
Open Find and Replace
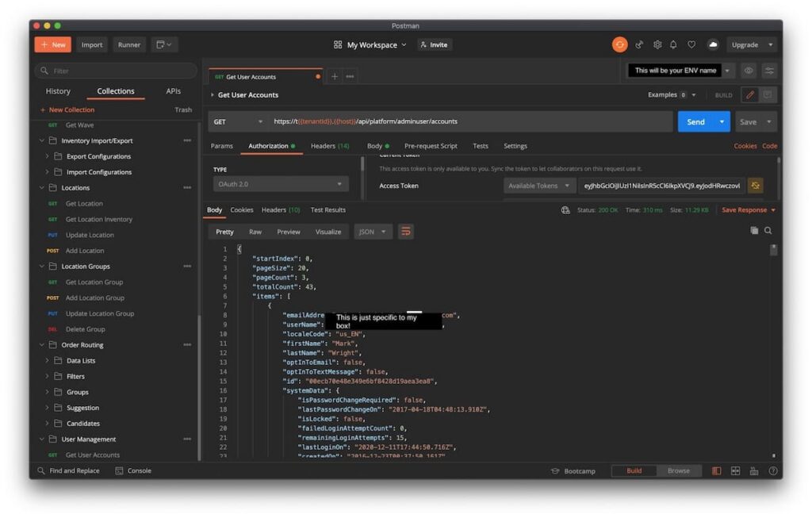pyautogui.click(x=68, y=471)
